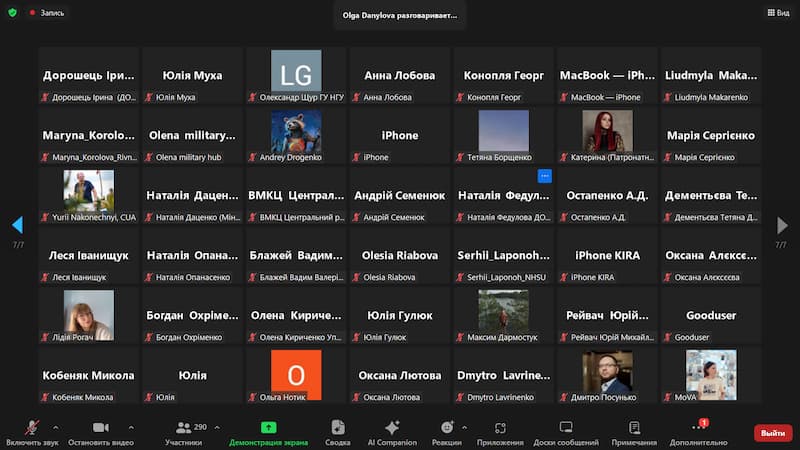Click the red Выйти leave button

coord(773,433)
